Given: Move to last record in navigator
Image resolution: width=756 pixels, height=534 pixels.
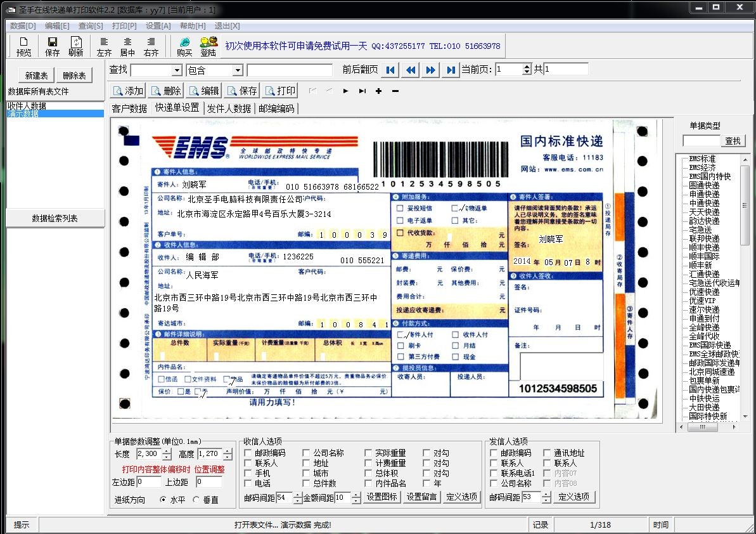Looking at the screenshot, I should 362,91.
